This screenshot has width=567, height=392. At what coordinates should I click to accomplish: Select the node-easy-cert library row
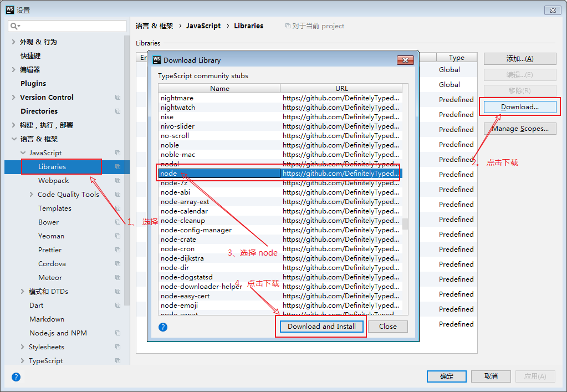[280, 296]
